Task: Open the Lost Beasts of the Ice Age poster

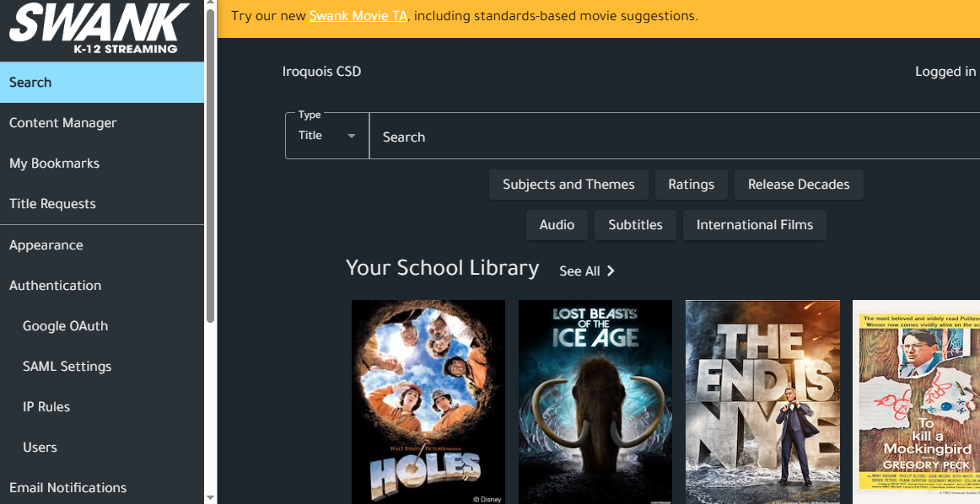Action: tap(595, 401)
